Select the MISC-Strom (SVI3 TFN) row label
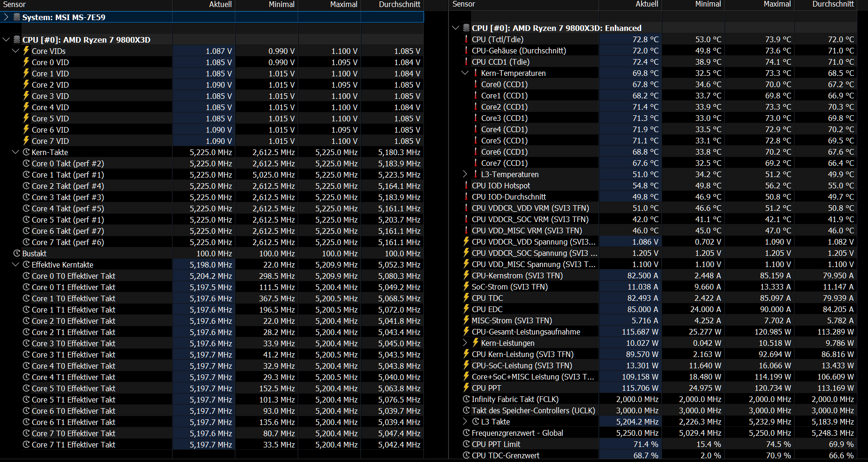 [512, 320]
